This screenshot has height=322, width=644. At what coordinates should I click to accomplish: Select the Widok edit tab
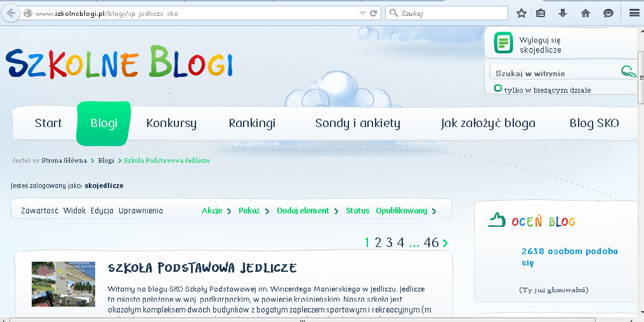pyautogui.click(x=74, y=211)
